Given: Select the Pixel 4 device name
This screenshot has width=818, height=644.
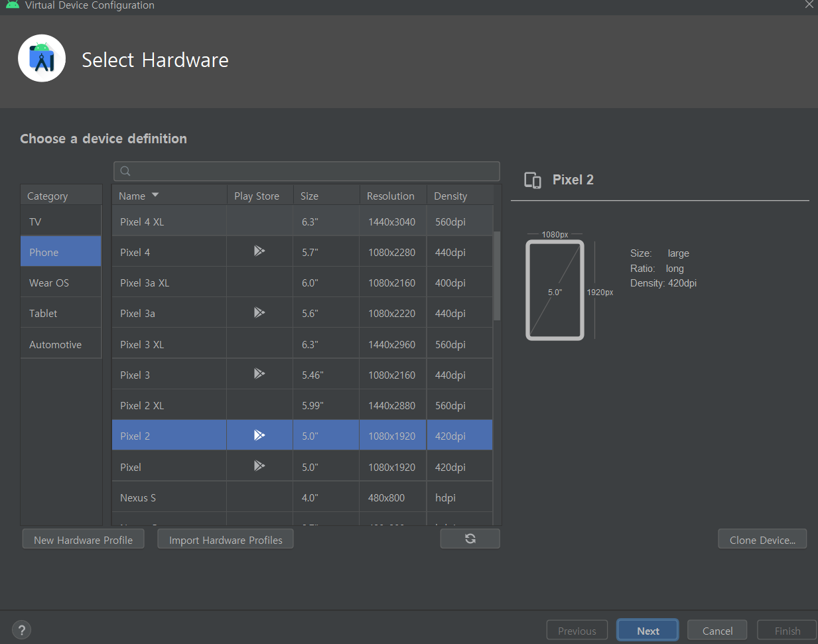Looking at the screenshot, I should pyautogui.click(x=135, y=252).
